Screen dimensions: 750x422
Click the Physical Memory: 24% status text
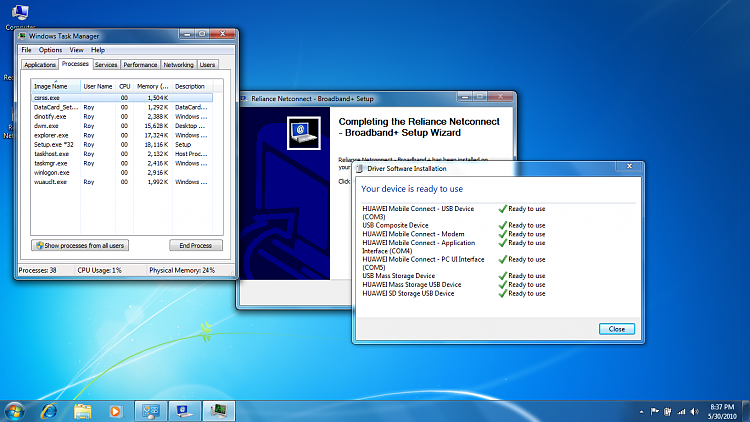click(x=182, y=270)
